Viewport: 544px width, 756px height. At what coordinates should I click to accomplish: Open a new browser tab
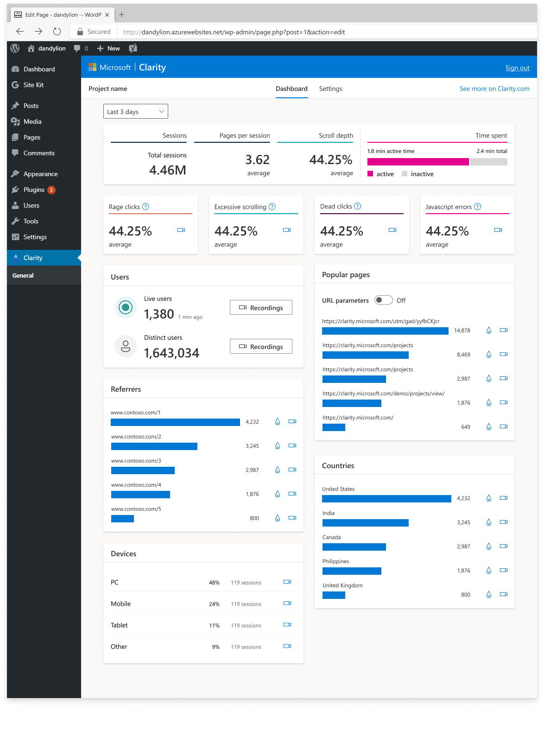tap(121, 15)
